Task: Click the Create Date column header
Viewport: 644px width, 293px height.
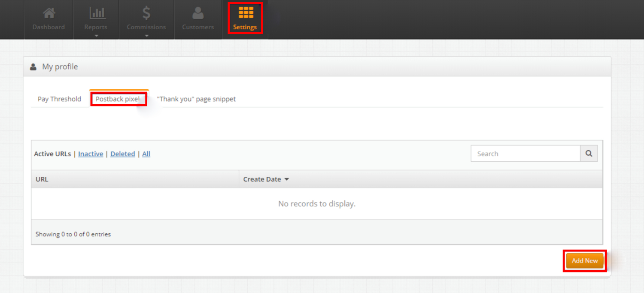Action: coord(421,179)
